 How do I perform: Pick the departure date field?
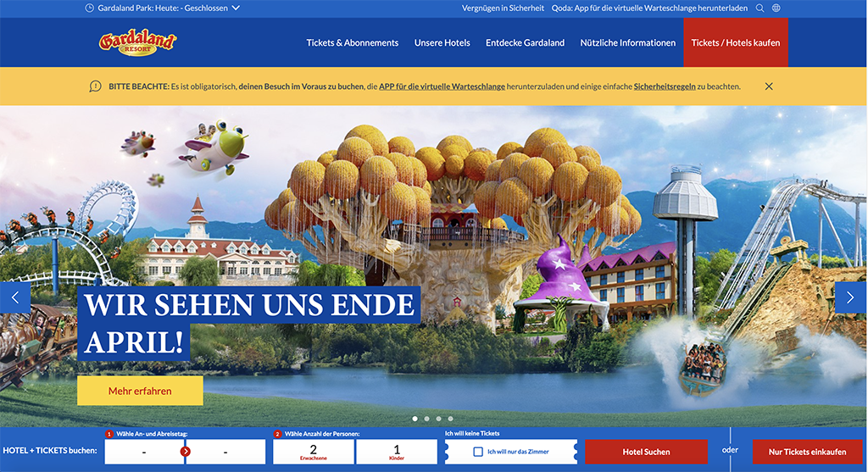[x=225, y=452]
